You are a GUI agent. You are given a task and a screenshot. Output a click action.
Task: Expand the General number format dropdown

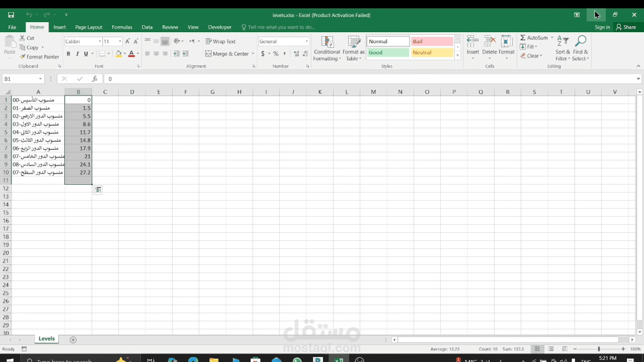[x=307, y=41]
